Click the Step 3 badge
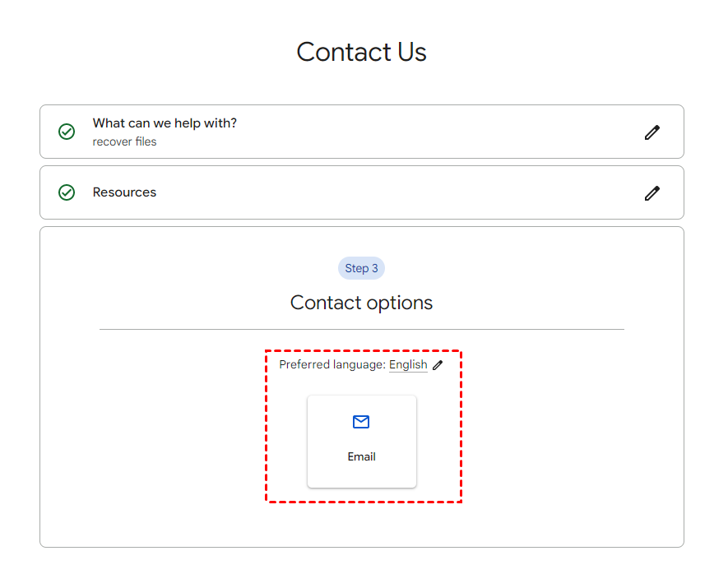Viewport: 728px width, 588px height. point(361,268)
